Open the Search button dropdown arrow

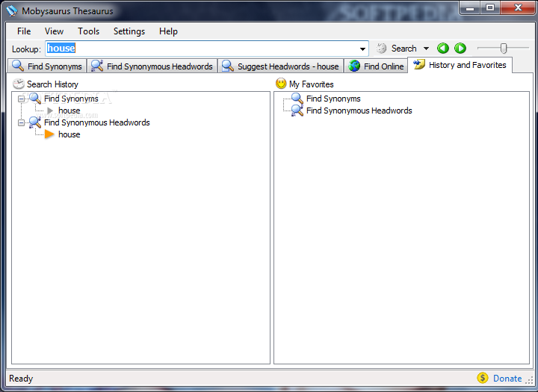426,49
